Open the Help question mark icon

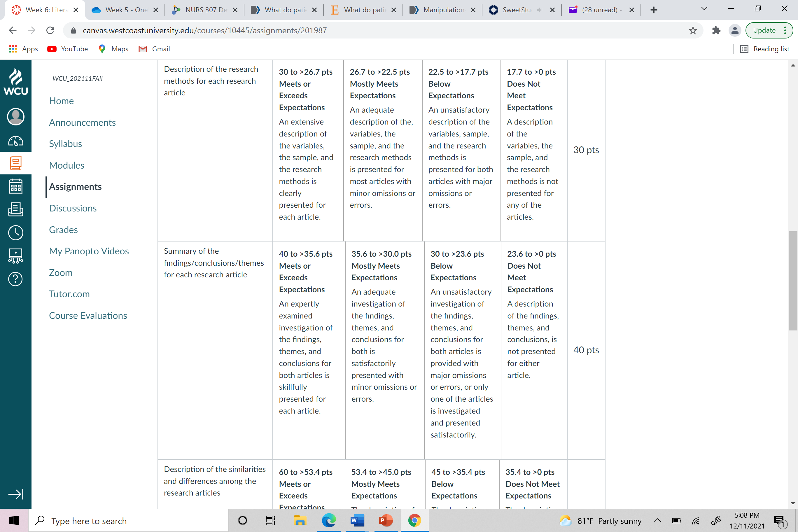16,279
